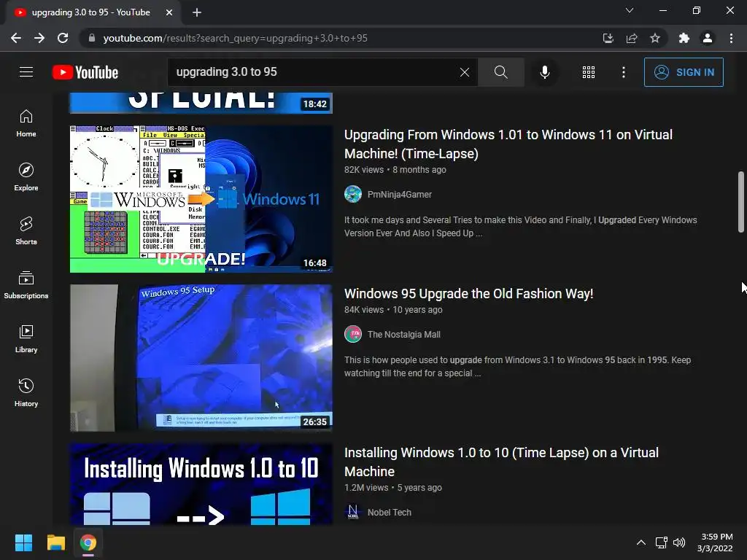Click the Nobel Tech channel avatar

tap(353, 513)
